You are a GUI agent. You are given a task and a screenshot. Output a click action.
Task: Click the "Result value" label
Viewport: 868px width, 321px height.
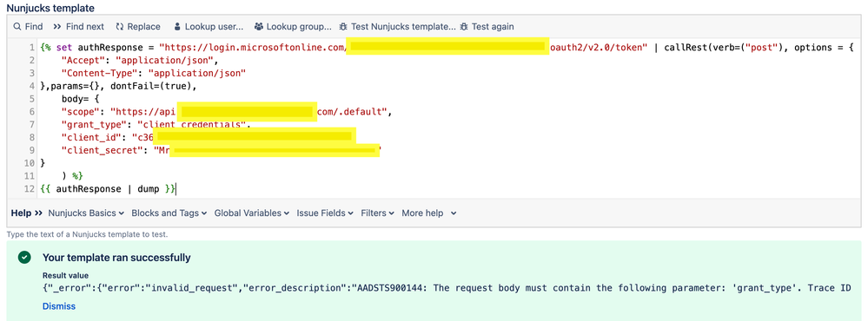tap(65, 275)
